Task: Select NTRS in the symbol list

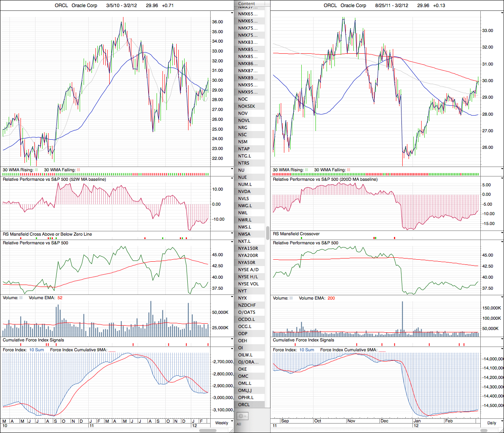Action: click(250, 163)
